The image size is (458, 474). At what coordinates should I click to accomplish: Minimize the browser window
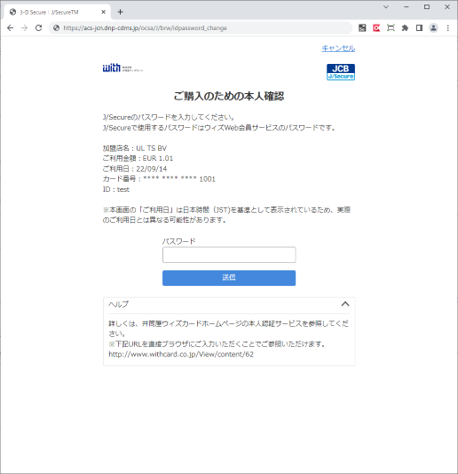click(406, 7)
